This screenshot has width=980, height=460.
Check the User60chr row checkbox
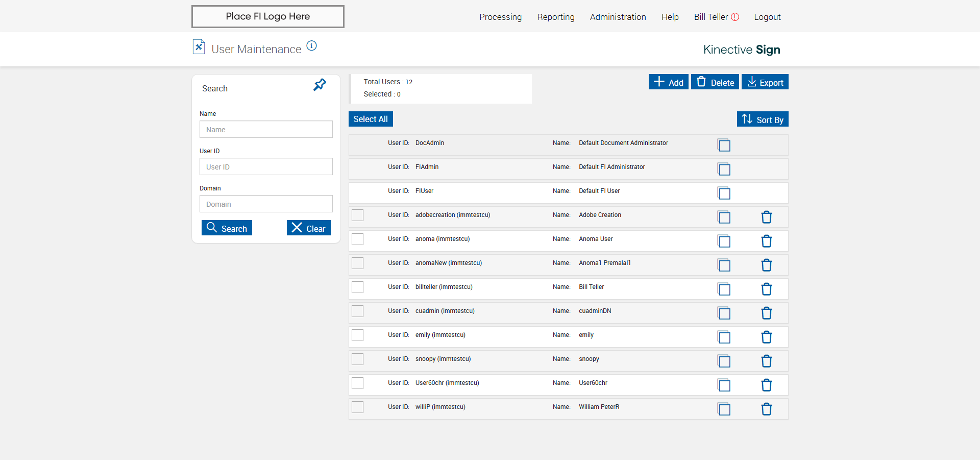coord(358,383)
